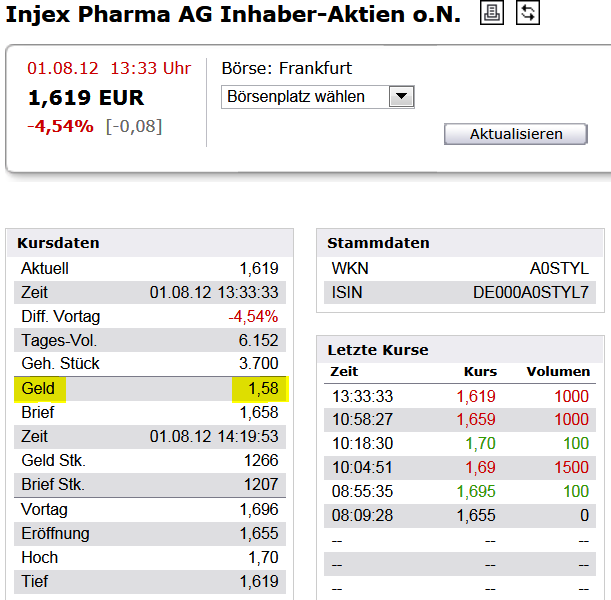Click the Tages-Vol. value 6.152
The height and width of the screenshot is (600, 611).
point(258,341)
